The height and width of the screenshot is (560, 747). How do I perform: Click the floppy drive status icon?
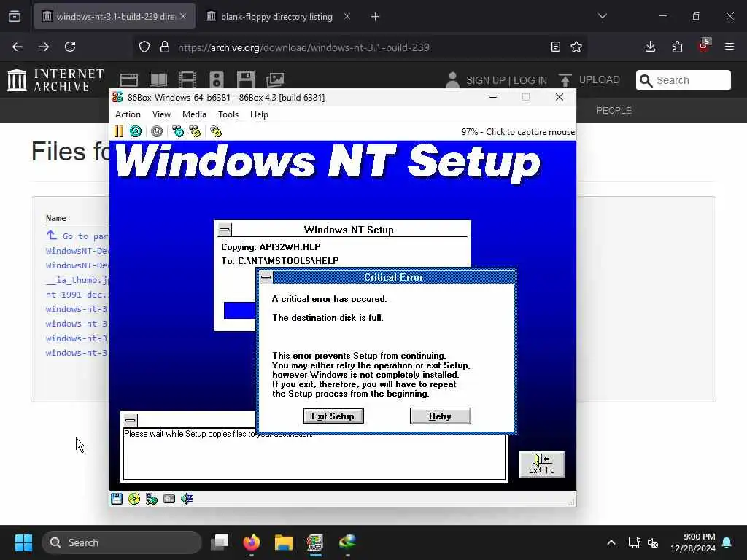[x=117, y=499]
